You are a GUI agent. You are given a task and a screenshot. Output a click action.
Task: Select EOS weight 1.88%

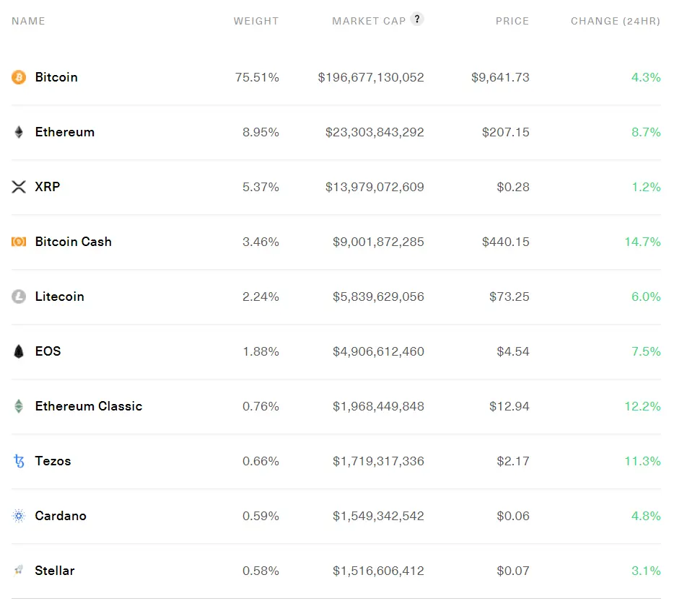pyautogui.click(x=261, y=351)
